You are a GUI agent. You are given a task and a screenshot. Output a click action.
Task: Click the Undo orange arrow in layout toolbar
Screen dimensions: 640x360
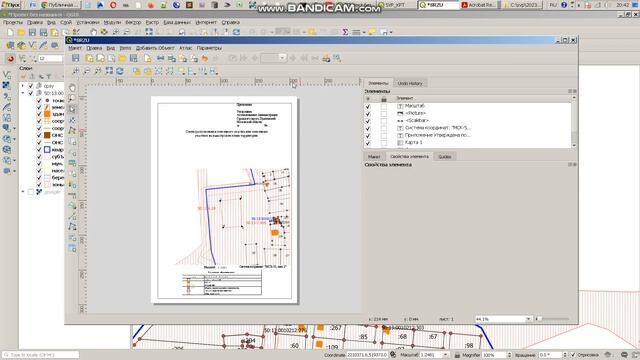[x=205, y=58]
